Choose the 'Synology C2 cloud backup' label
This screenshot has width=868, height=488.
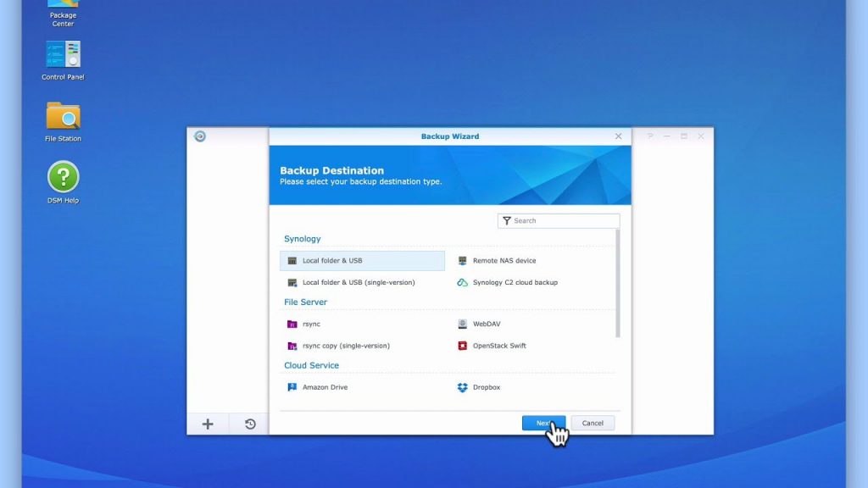[x=515, y=282]
